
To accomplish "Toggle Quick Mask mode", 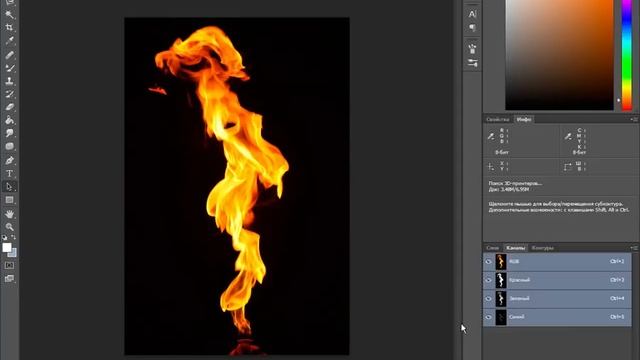I will 9,265.
